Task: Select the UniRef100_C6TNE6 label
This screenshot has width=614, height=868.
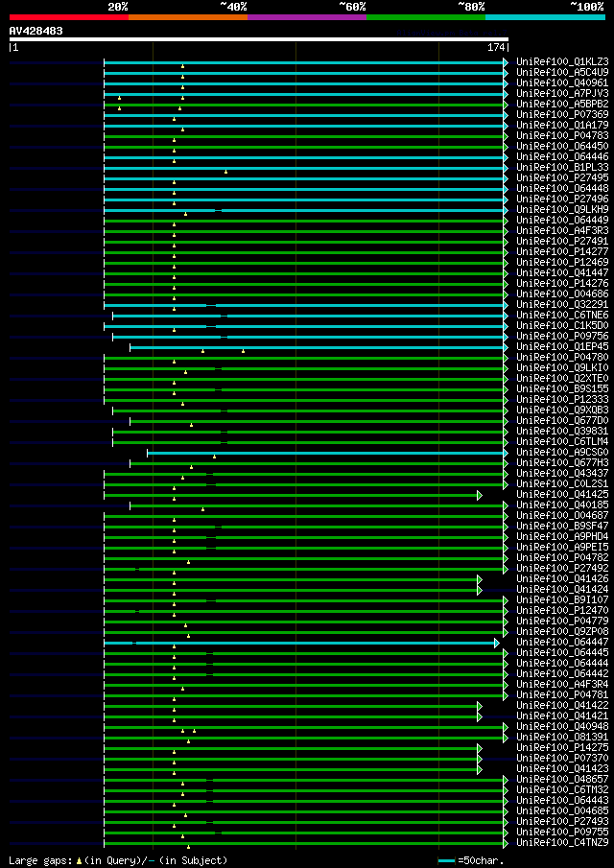Action: pos(562,315)
